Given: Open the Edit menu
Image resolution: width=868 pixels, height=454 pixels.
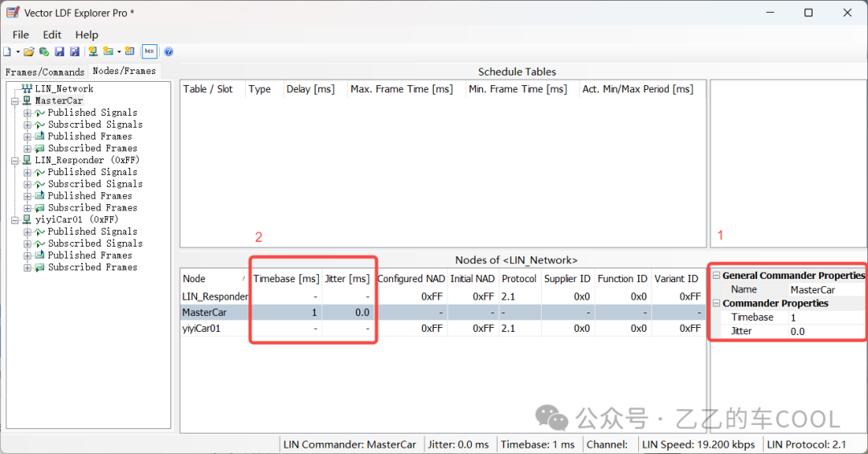Looking at the screenshot, I should (x=52, y=35).
